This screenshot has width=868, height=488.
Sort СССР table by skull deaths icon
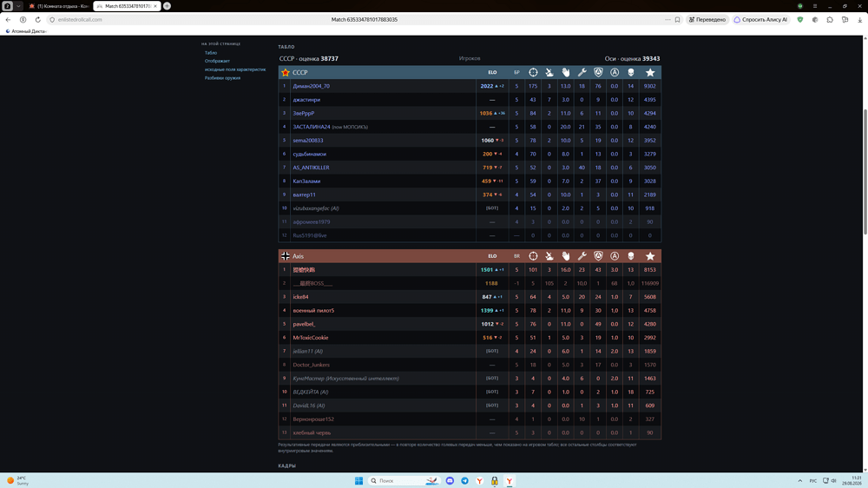coord(630,73)
